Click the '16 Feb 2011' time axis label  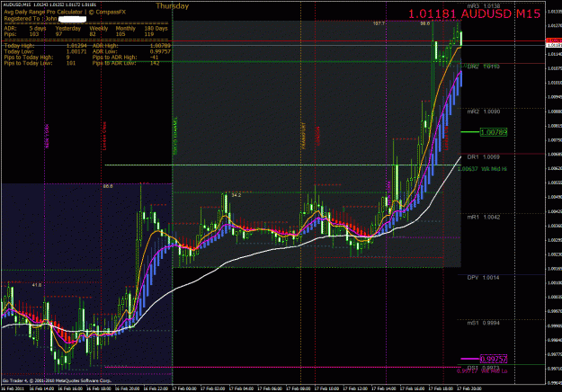(x=13, y=388)
